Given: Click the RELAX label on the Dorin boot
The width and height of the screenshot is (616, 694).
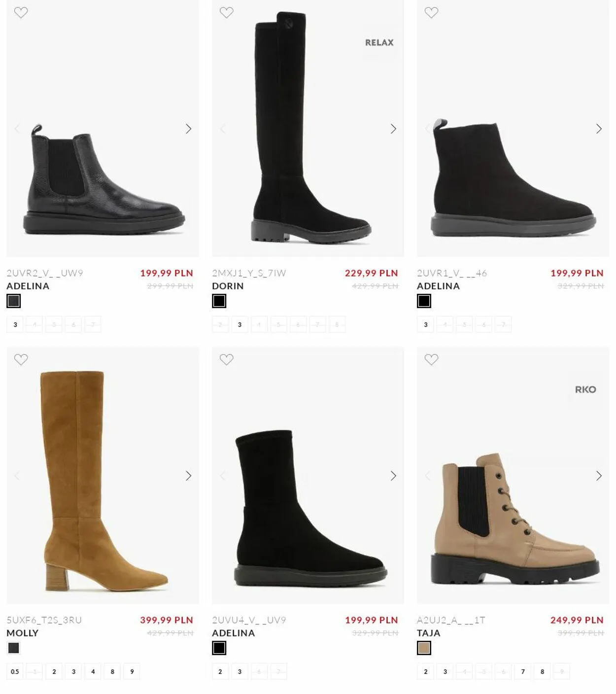Looking at the screenshot, I should click(x=379, y=43).
